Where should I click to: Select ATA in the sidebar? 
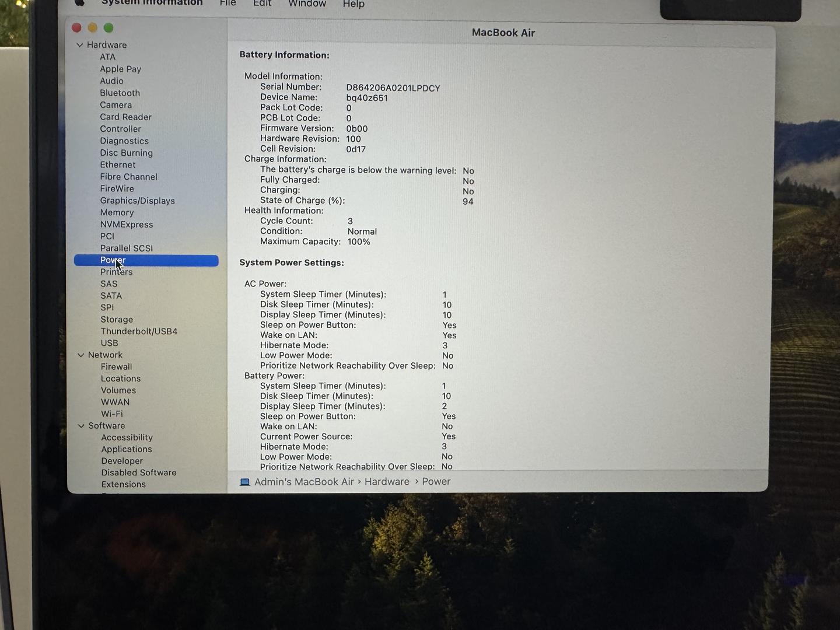(108, 57)
